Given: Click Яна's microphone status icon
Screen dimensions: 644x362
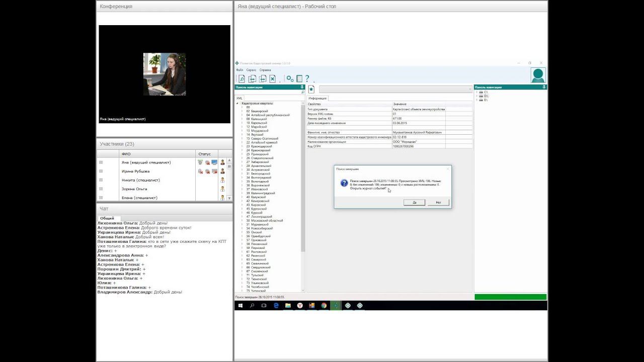Looking at the screenshot, I should coord(200,162).
